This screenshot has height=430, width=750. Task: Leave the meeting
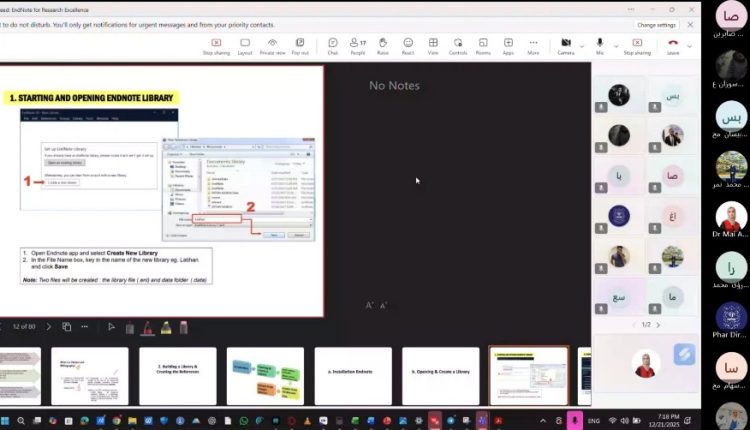(x=674, y=45)
